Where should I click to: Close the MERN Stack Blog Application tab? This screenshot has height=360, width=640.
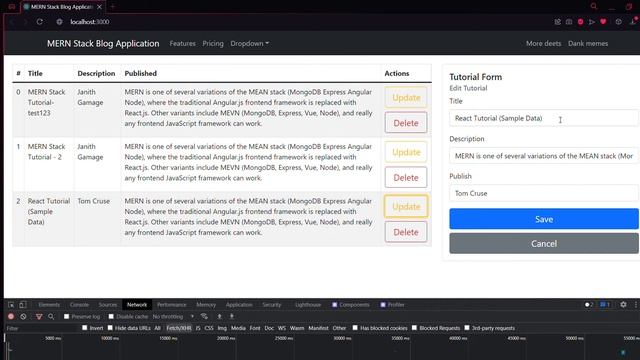pos(99,7)
